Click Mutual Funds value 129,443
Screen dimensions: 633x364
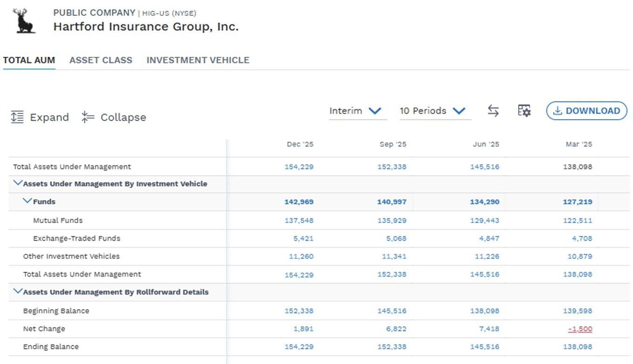pos(485,221)
